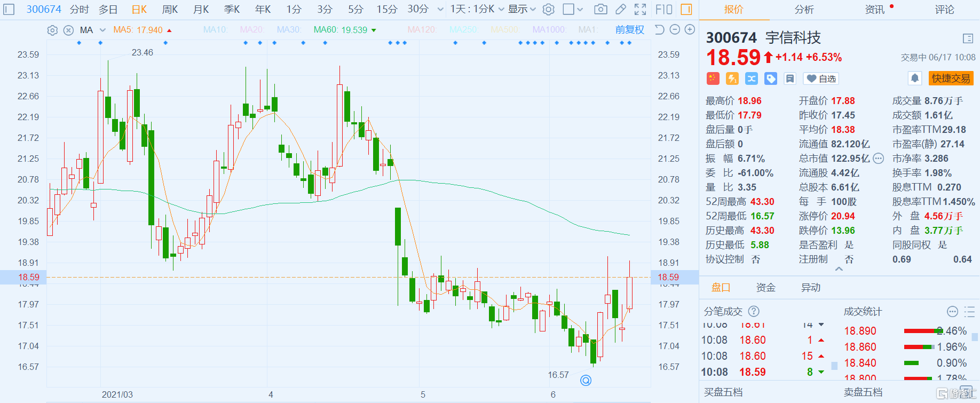The width and height of the screenshot is (980, 403).
Task: Toggle the MA500 line visibility
Action: pos(505,30)
